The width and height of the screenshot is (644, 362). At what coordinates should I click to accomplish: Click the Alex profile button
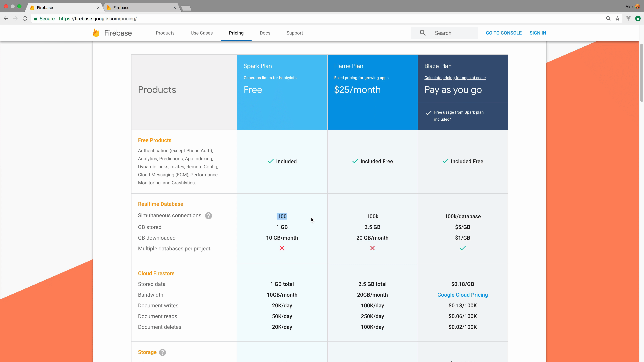click(x=633, y=7)
